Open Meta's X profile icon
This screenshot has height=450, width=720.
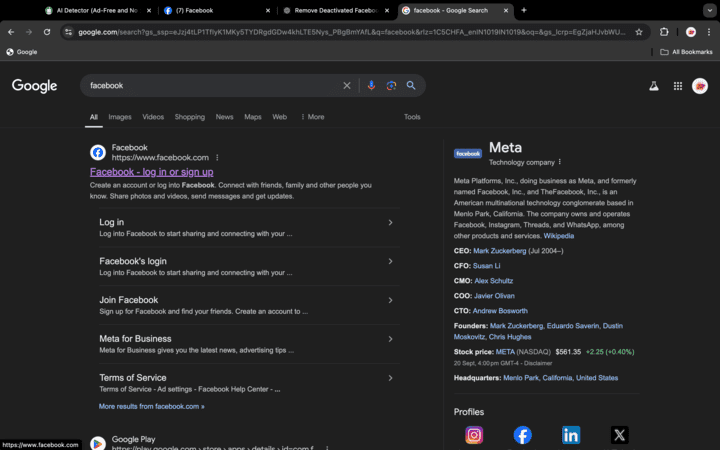click(x=619, y=435)
